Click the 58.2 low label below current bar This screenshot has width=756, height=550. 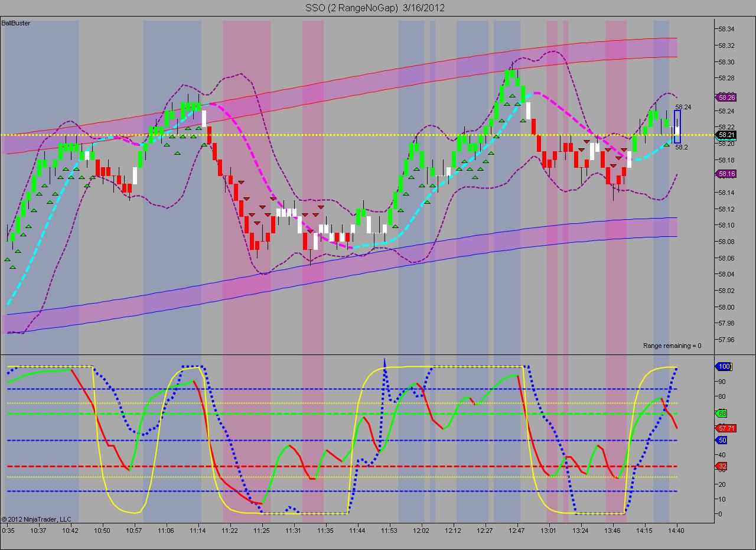[682, 147]
